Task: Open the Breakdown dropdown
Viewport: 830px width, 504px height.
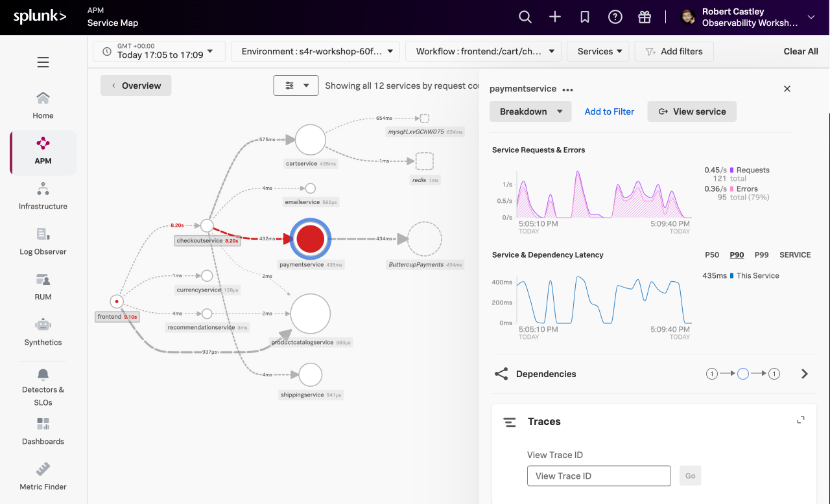Action: coord(530,111)
